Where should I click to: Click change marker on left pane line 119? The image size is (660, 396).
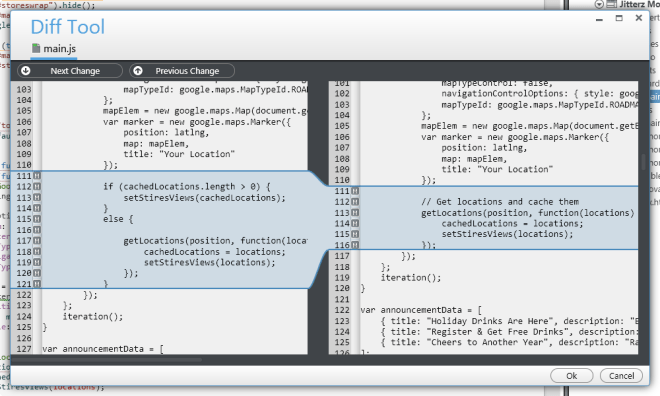point(37,262)
